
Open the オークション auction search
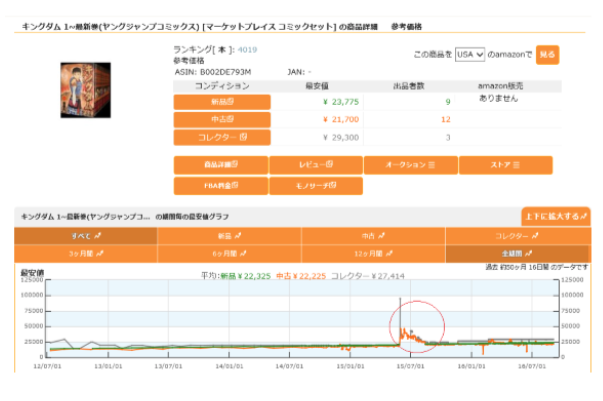pyautogui.click(x=410, y=165)
